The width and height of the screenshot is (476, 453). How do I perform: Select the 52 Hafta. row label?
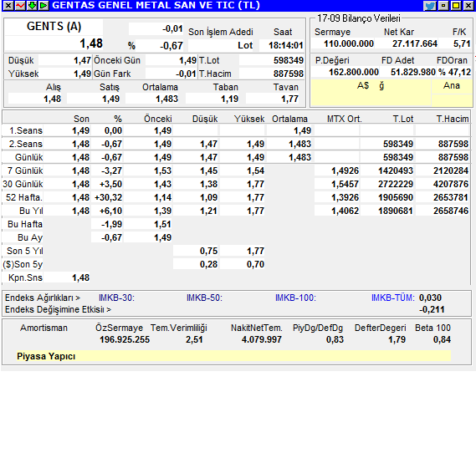pyautogui.click(x=24, y=197)
